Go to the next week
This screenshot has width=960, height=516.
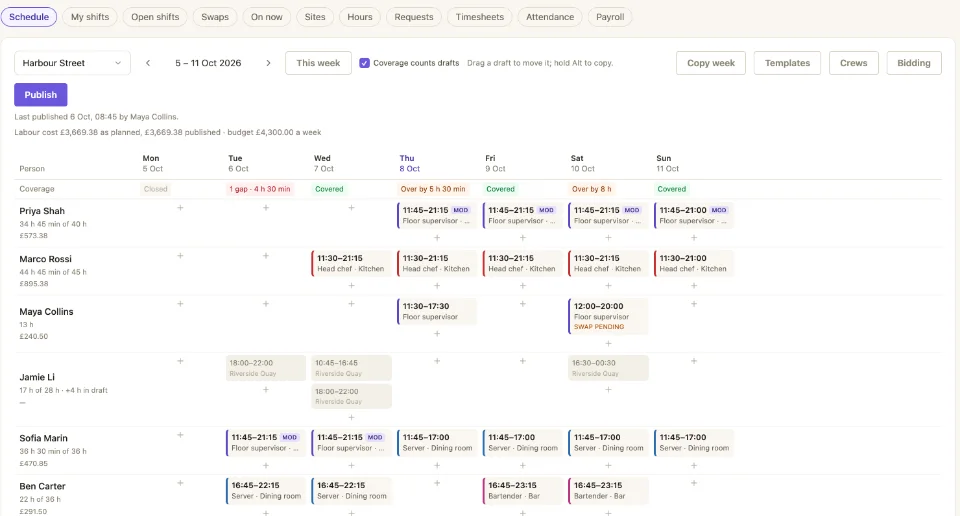point(268,63)
